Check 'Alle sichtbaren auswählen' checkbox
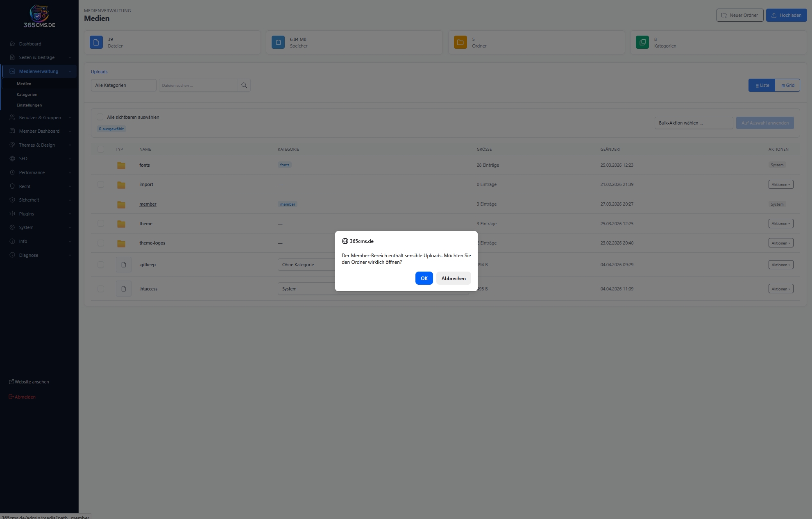This screenshot has width=812, height=519. pos(100,117)
